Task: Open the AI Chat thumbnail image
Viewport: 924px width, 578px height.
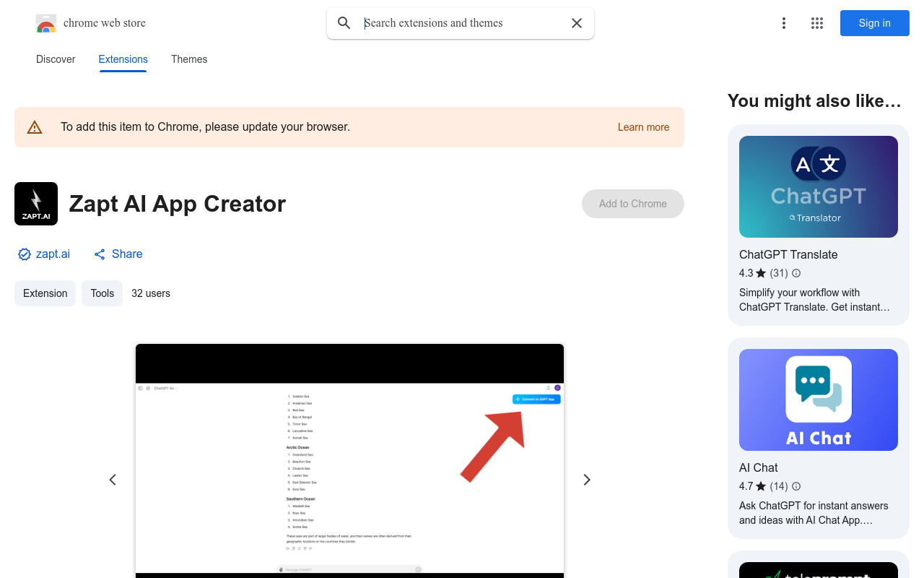Action: click(819, 400)
